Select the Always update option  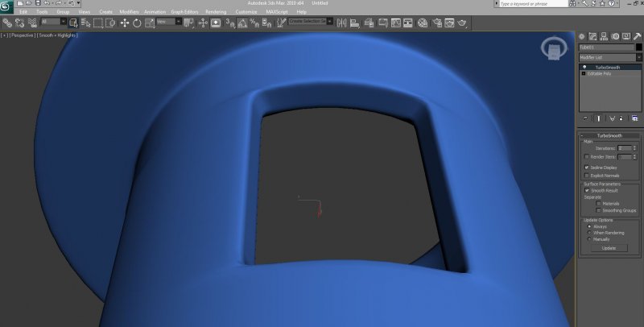[589, 226]
